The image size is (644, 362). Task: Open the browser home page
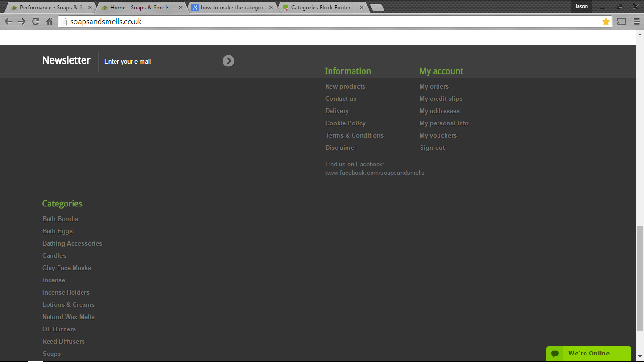(x=49, y=21)
